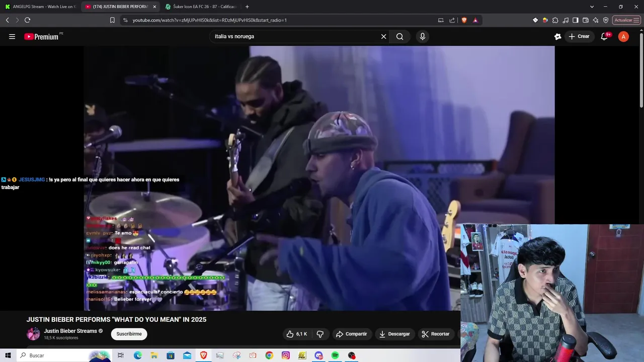This screenshot has height=362, width=644.
Task: Open YouTube notifications bell
Action: tap(605, 36)
